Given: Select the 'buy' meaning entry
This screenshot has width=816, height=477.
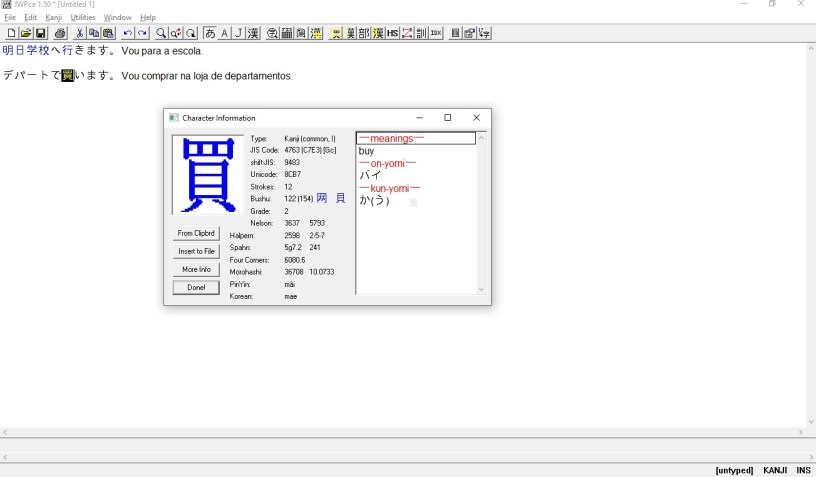Looking at the screenshot, I should tap(366, 151).
